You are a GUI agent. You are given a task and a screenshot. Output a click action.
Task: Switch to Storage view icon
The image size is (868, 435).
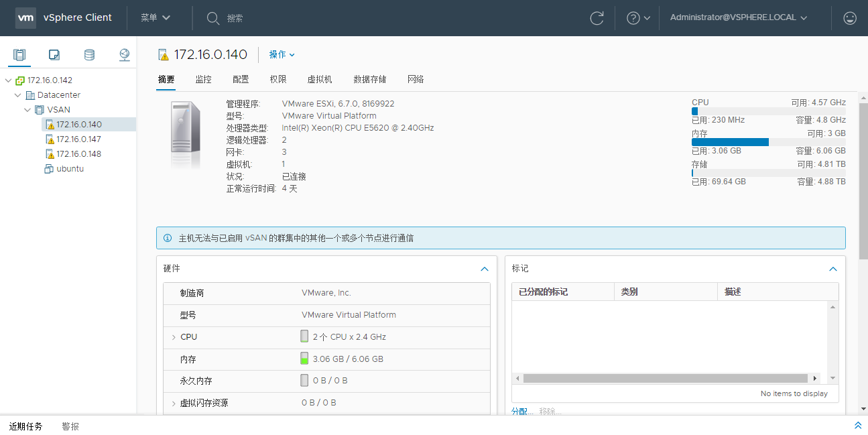click(89, 55)
